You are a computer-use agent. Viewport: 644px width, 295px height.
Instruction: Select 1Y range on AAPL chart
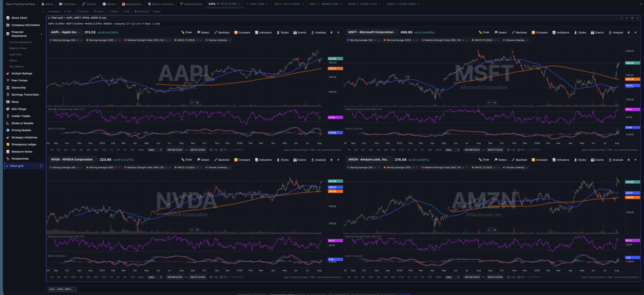(x=111, y=150)
